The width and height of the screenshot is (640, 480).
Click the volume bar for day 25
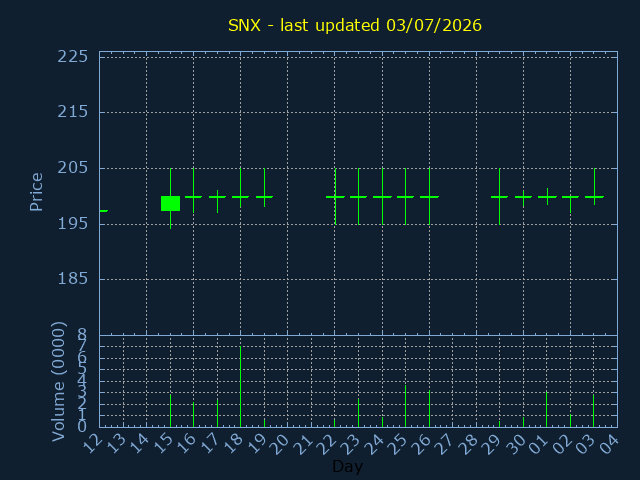coord(405,406)
